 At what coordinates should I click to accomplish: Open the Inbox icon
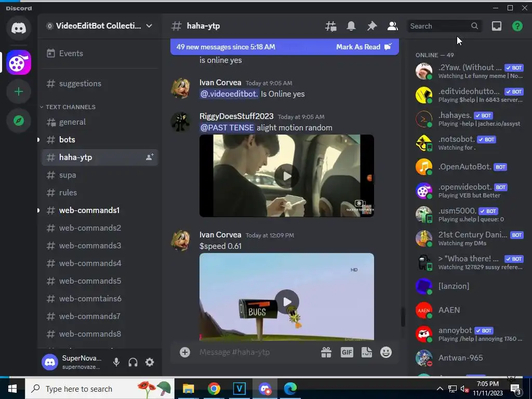[x=496, y=26]
